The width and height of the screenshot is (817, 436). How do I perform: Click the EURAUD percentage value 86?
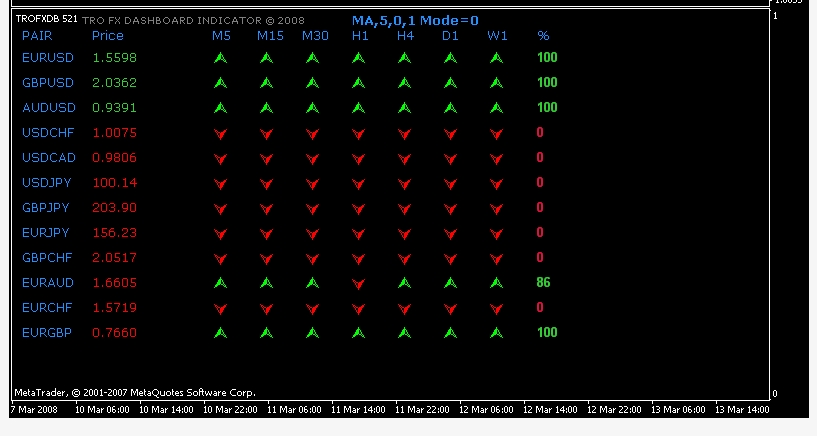pyautogui.click(x=543, y=283)
